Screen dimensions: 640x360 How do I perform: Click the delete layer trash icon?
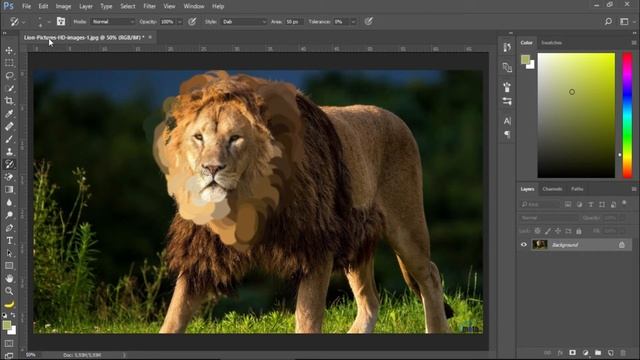tap(623, 353)
